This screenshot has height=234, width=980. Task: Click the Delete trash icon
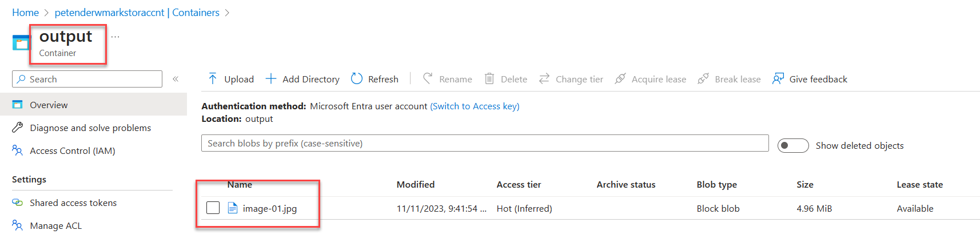click(489, 79)
